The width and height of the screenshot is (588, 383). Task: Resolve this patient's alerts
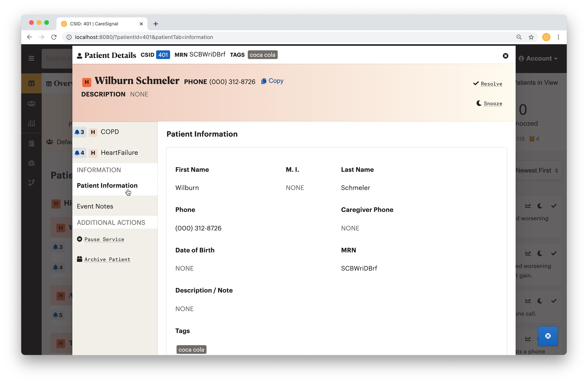click(x=488, y=84)
